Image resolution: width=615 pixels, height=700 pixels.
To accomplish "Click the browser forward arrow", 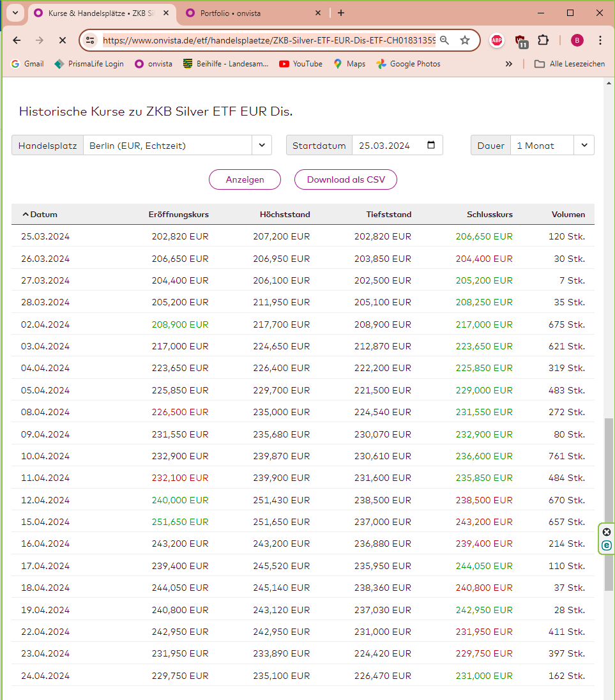I will tap(40, 40).
